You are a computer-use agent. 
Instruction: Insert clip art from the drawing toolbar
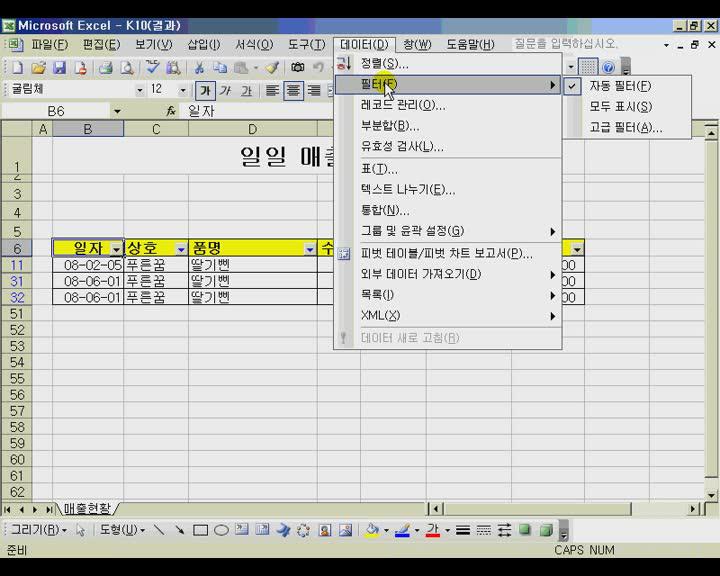tap(324, 530)
